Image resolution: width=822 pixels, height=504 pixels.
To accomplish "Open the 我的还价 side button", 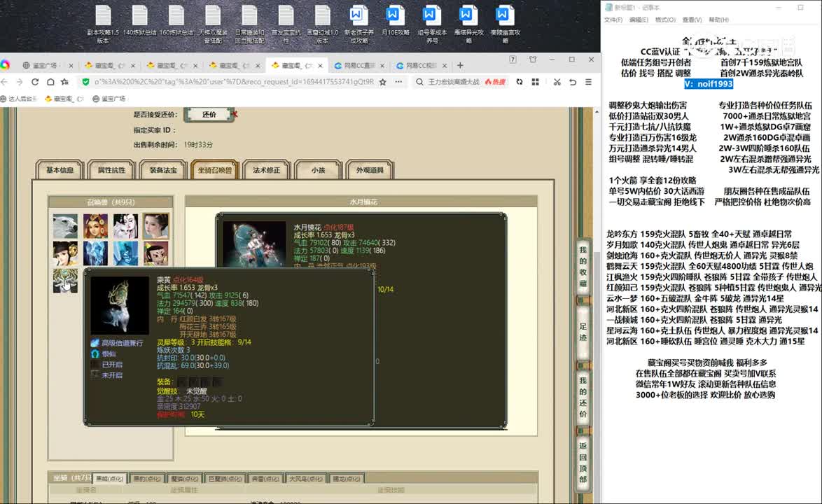I will [583, 397].
